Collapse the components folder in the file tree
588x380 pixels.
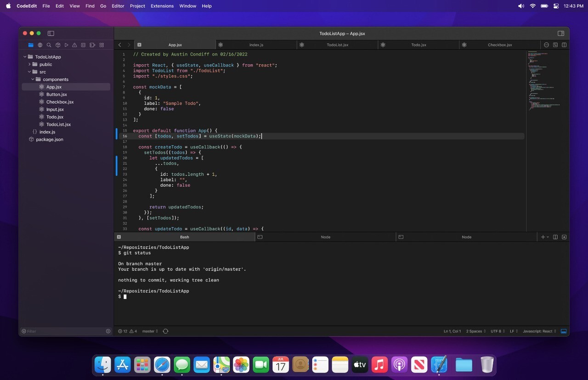pyautogui.click(x=33, y=79)
